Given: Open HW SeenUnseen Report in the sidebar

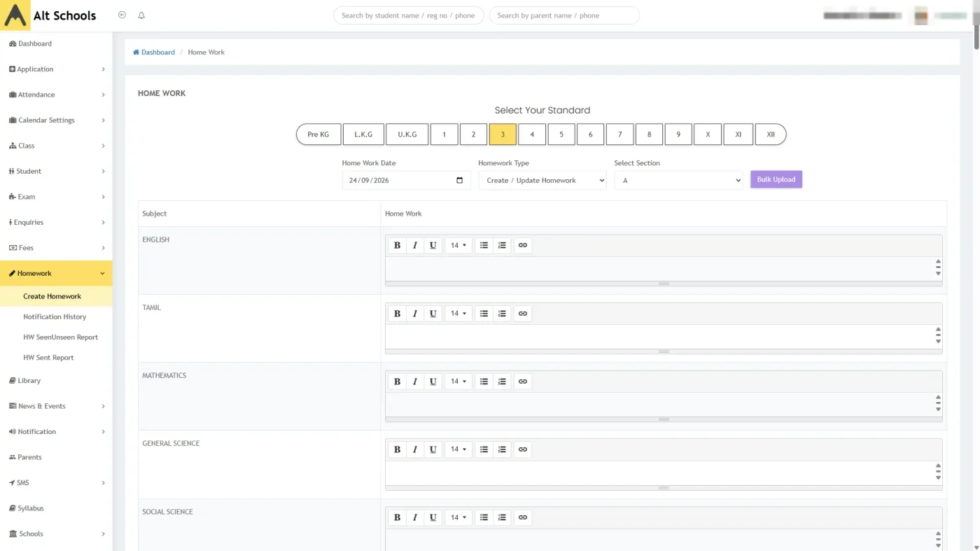Looking at the screenshot, I should click(x=60, y=337).
